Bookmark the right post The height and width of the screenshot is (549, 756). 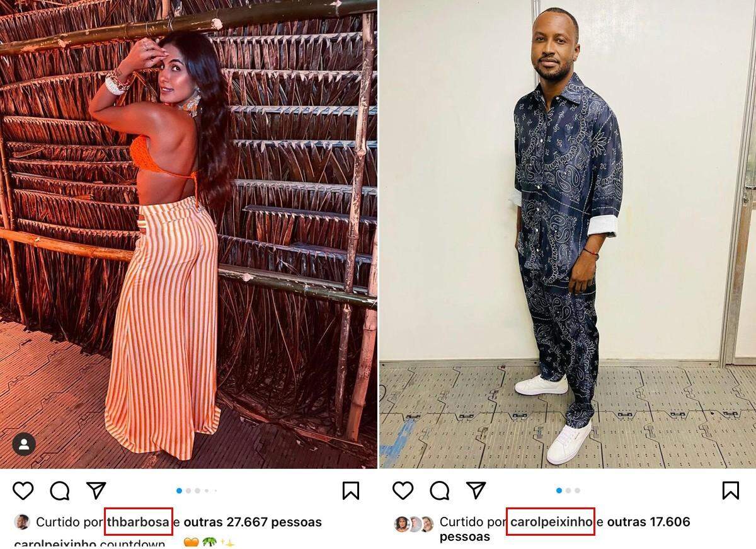[x=730, y=490]
